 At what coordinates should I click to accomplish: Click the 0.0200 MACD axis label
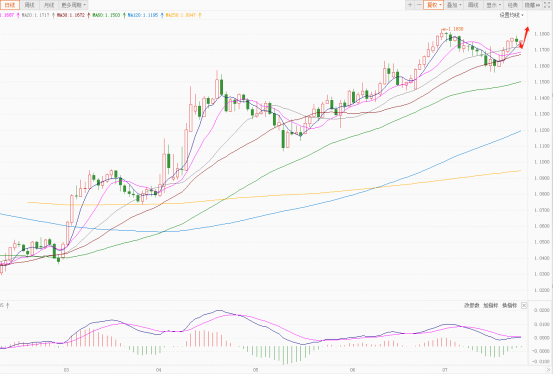pos(542,310)
